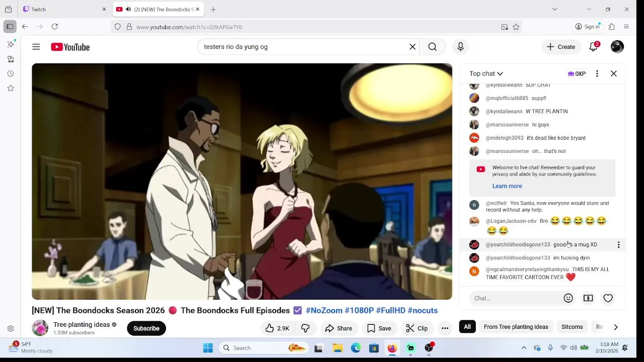Viewport: 644px width, 362px height.
Task: Click Sign in in Firefox toolbar
Action: (x=587, y=27)
